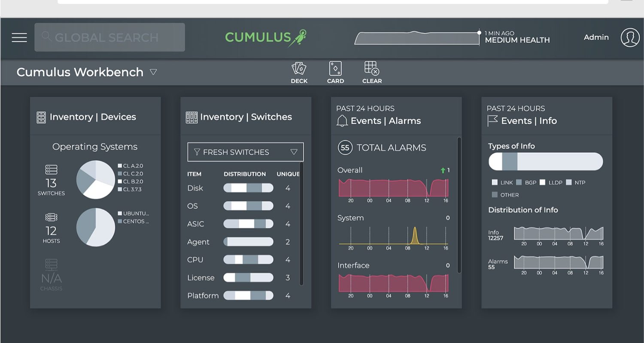Click the License distribution bar
The width and height of the screenshot is (644, 343).
pos(249,277)
